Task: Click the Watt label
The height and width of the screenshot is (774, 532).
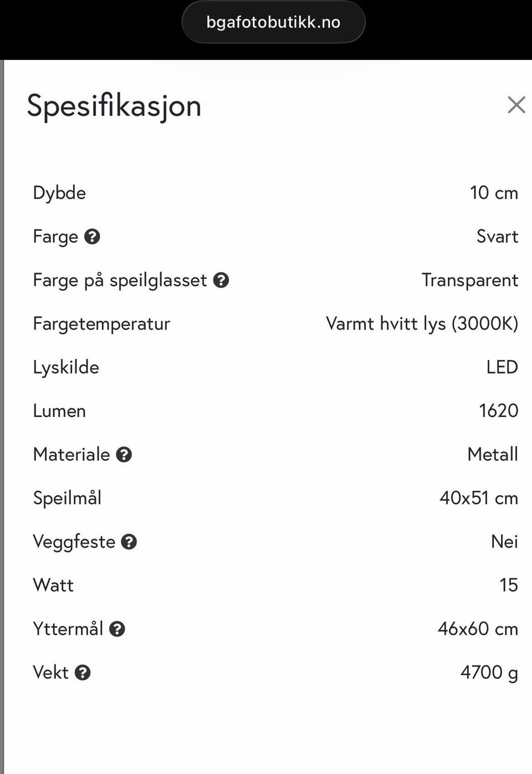Action: [53, 585]
